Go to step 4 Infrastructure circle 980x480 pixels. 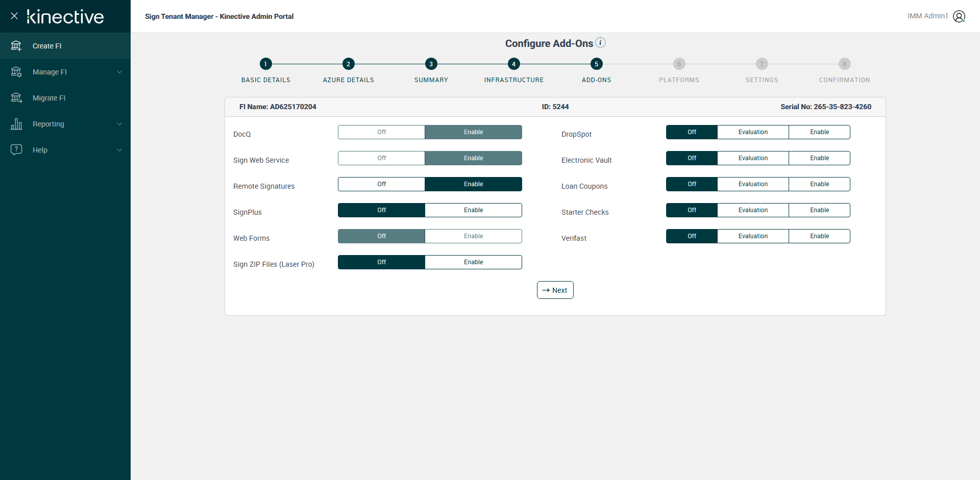pos(513,64)
